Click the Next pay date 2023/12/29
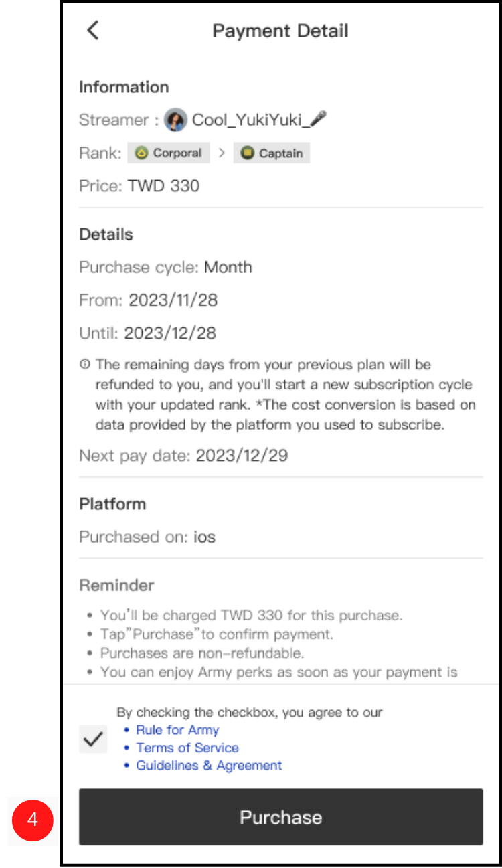Screen dimensions: 502x868 click(242, 456)
